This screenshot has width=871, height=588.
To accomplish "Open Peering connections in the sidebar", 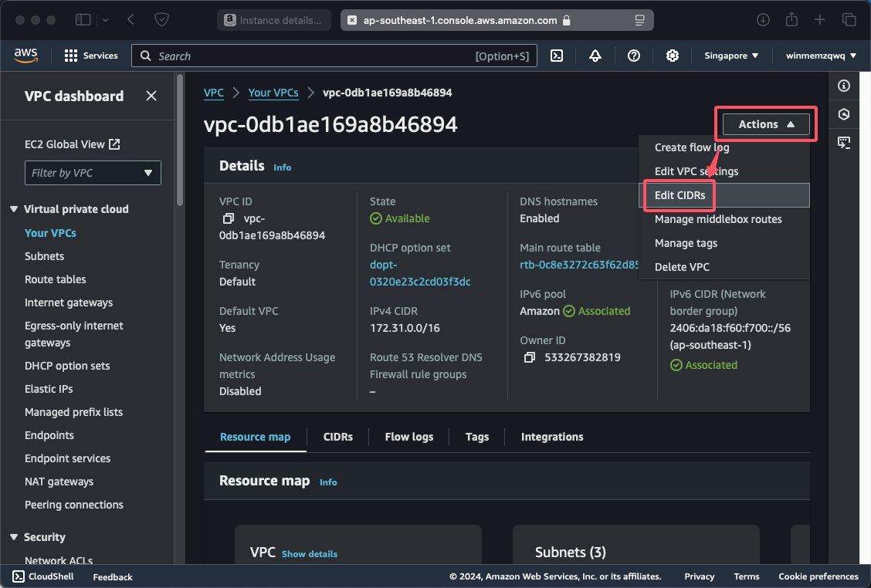I will [x=74, y=505].
